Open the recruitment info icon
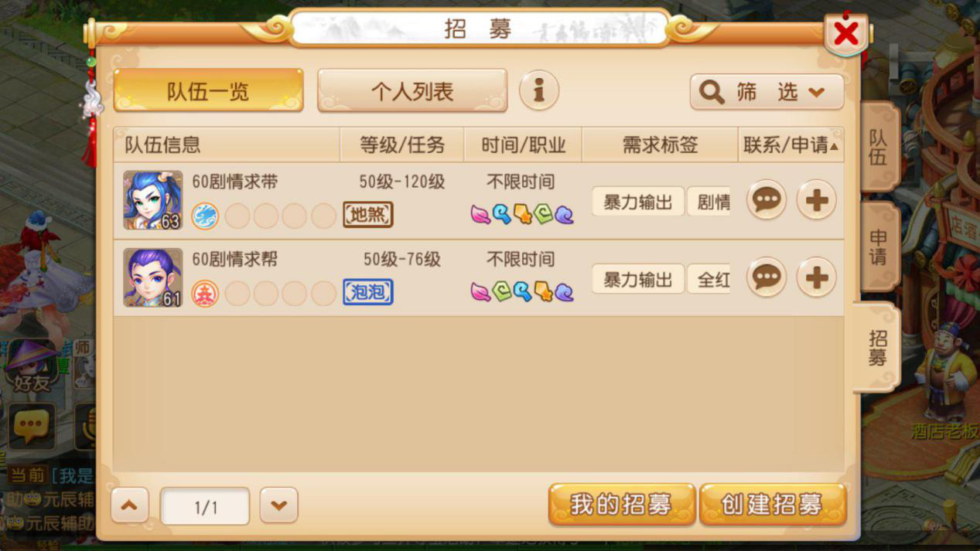Screen dimensions: 980x551 click(x=538, y=90)
